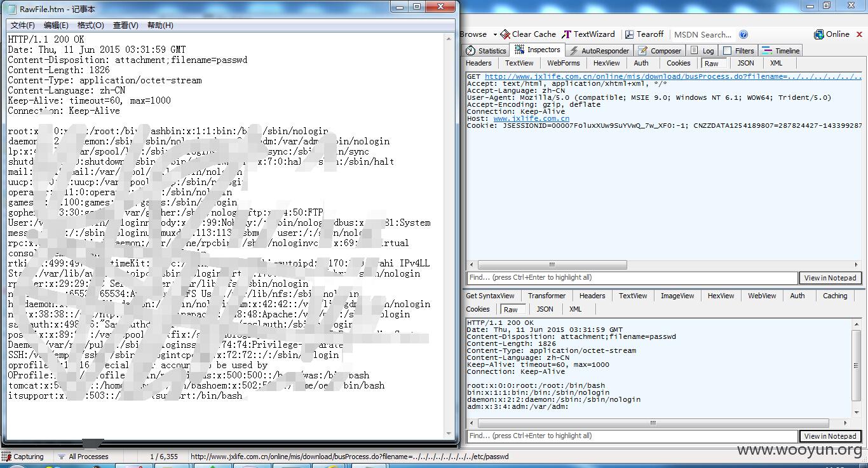Open Notepad 编辑(E) menu
868x468 pixels.
point(56,25)
